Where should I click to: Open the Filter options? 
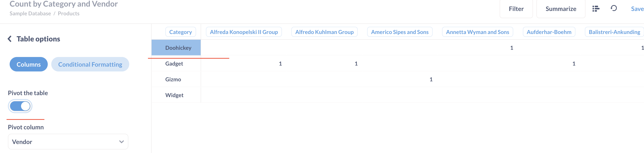(516, 9)
